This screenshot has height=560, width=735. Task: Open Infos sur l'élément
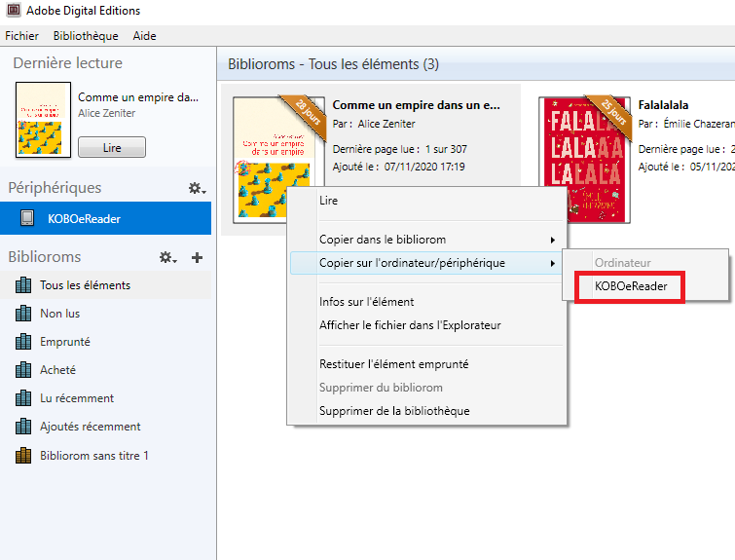[426, 302]
